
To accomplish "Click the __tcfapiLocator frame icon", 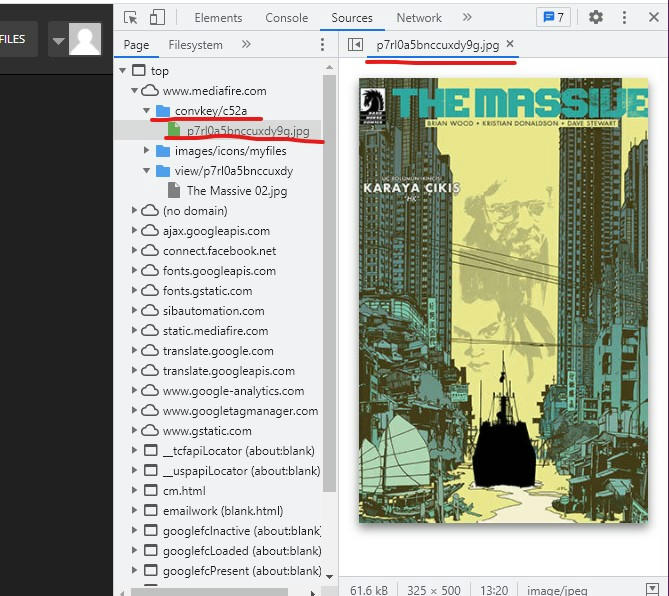I will [151, 451].
